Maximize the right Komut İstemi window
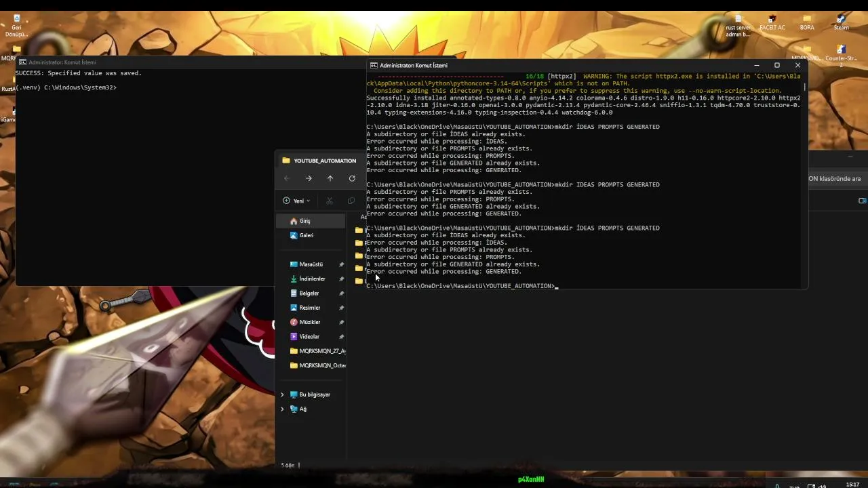This screenshot has width=868, height=488. tap(777, 66)
